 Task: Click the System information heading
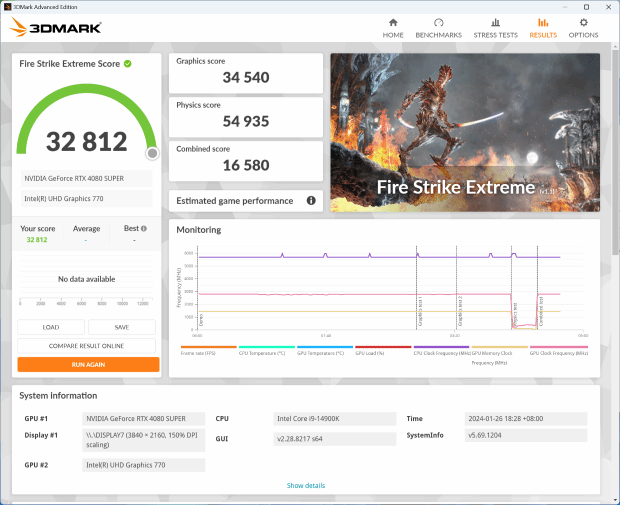coord(58,395)
